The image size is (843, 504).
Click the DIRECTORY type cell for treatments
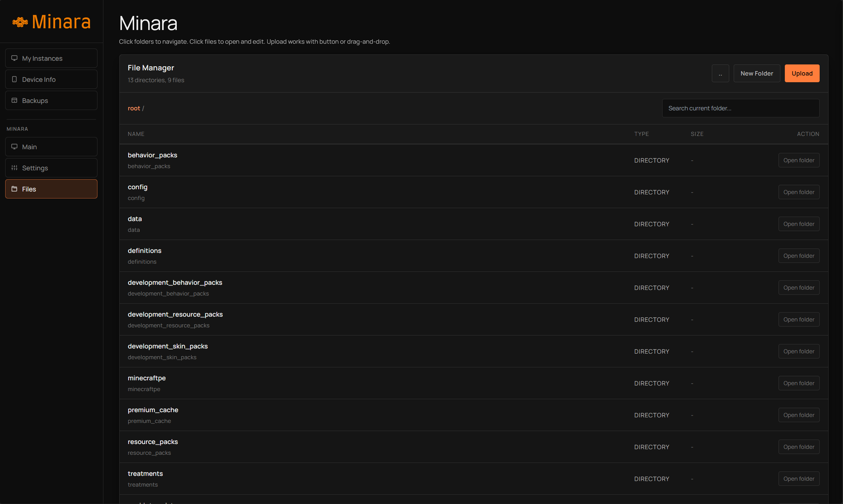pos(652,479)
